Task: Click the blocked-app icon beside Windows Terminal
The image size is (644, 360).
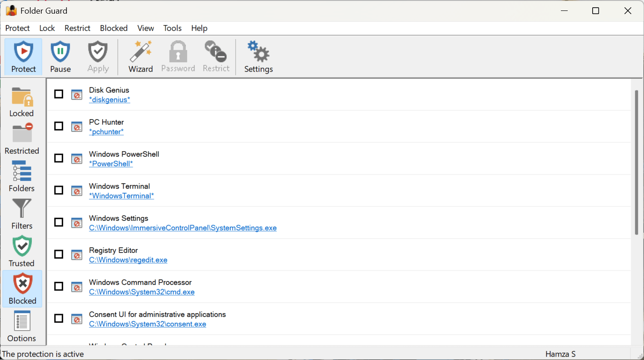Action: point(77,190)
